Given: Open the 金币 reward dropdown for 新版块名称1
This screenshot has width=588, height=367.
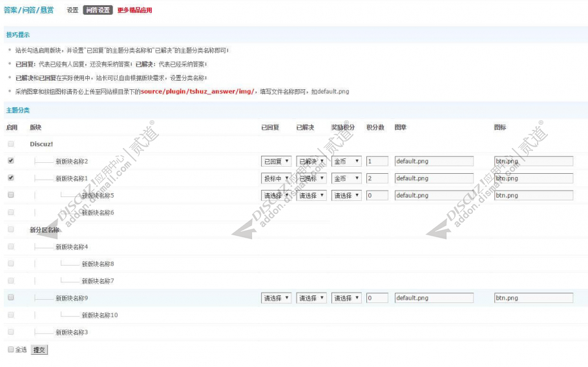Looking at the screenshot, I should click(346, 178).
